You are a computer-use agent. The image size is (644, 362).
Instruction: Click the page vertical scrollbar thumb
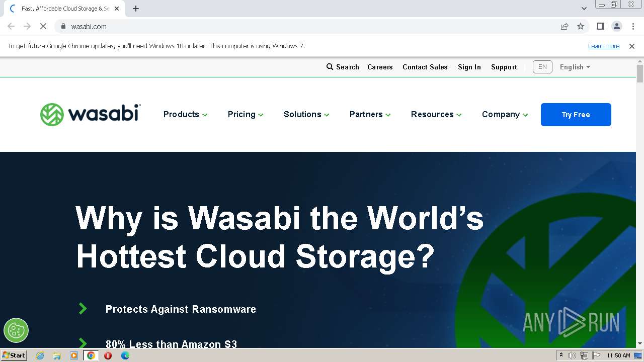[640, 74]
